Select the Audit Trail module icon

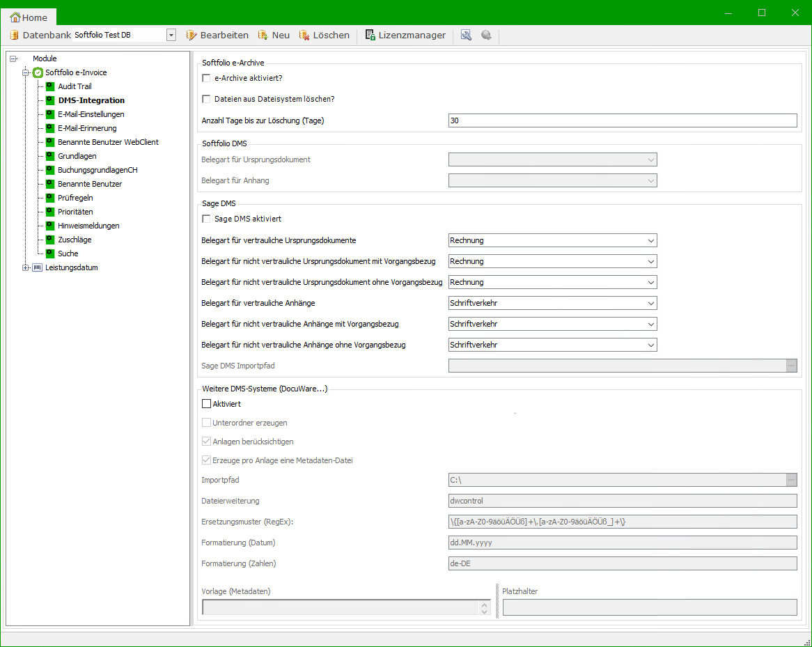[50, 86]
